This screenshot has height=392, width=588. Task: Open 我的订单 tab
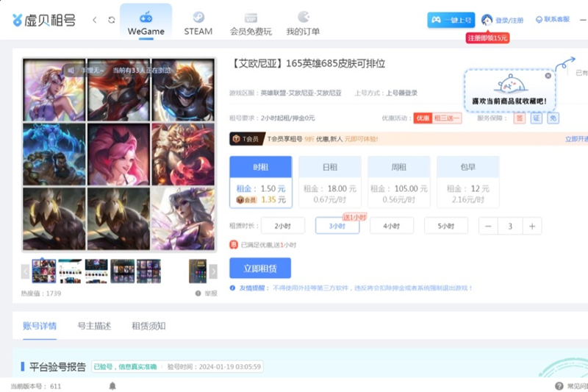303,24
